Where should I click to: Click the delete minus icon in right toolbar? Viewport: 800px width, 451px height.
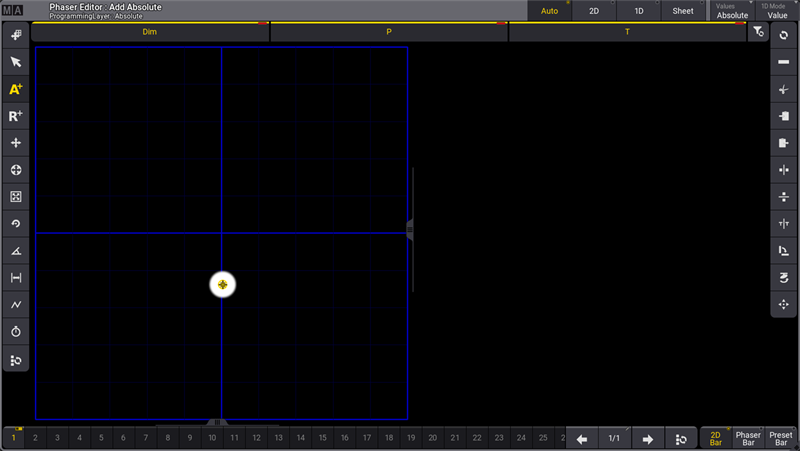(783, 62)
